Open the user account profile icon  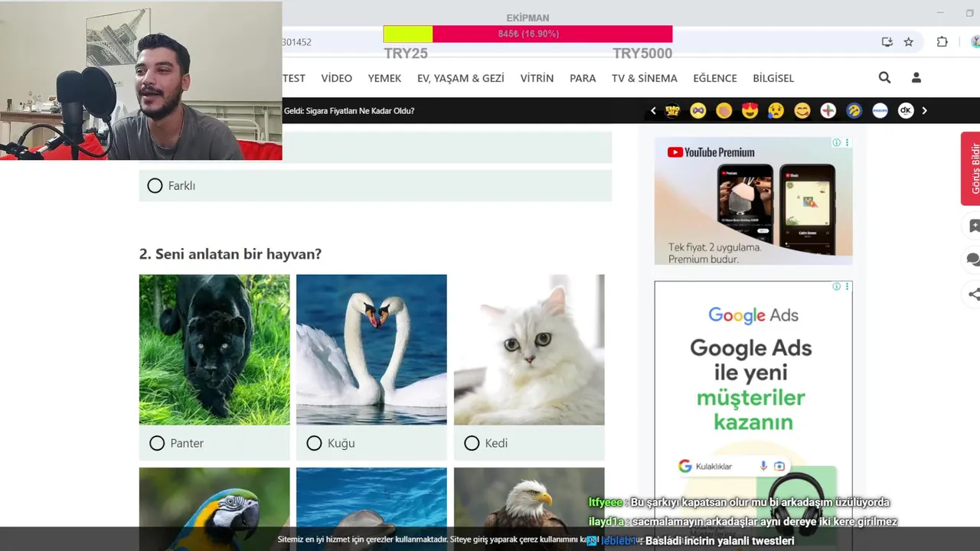click(916, 77)
